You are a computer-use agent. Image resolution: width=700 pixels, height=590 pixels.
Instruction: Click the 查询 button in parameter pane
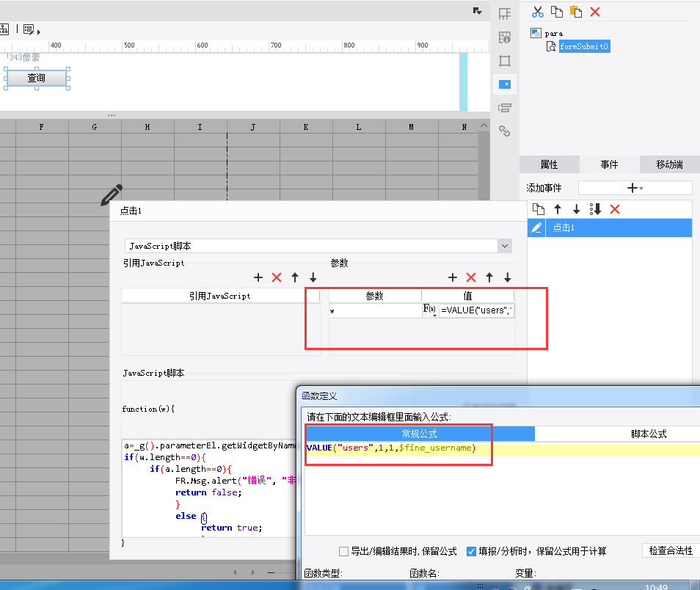(x=37, y=79)
